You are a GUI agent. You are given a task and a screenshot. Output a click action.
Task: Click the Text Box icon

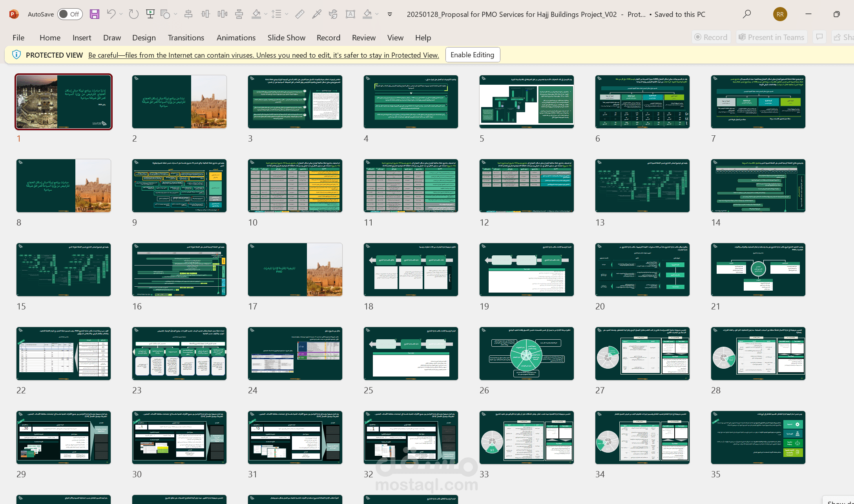point(350,14)
